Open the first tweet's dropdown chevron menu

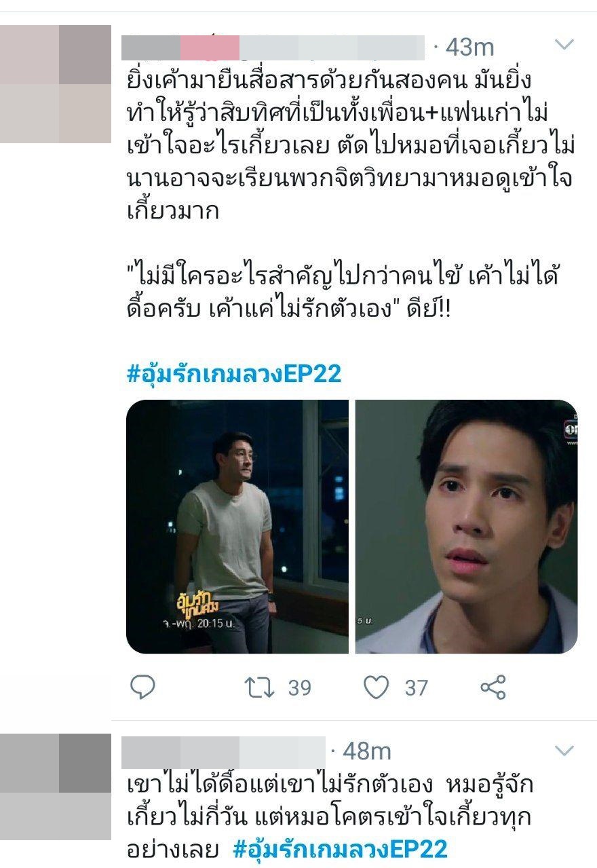564,45
